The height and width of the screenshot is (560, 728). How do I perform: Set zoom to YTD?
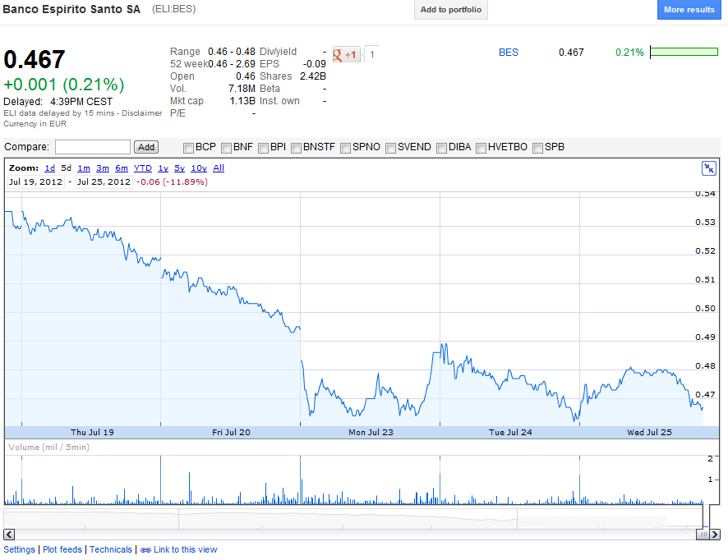[x=143, y=168]
